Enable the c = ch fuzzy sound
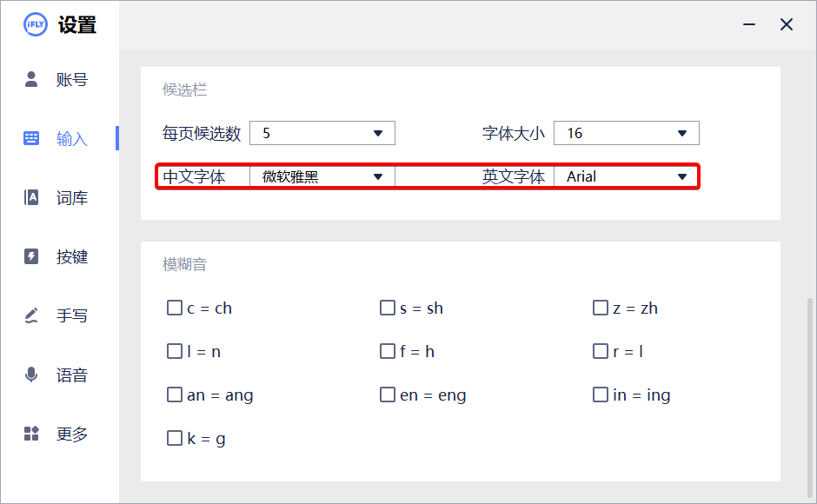This screenshot has width=817, height=504. tap(175, 308)
